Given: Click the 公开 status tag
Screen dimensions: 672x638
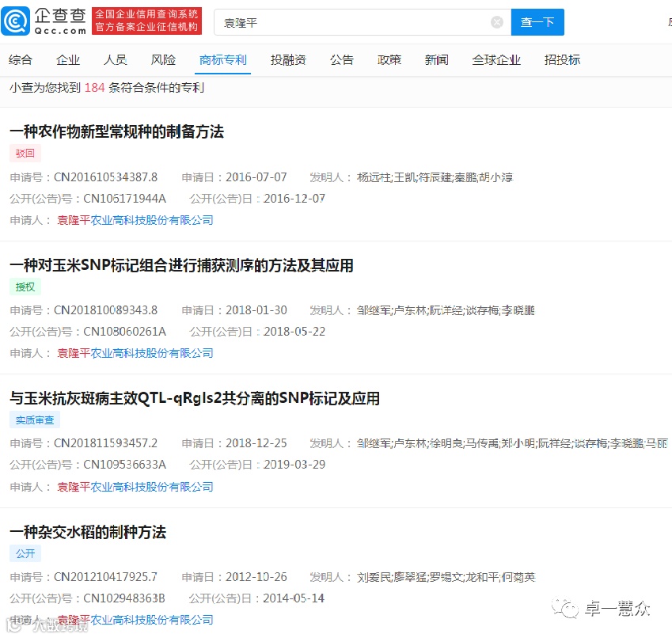Looking at the screenshot, I should tap(25, 553).
